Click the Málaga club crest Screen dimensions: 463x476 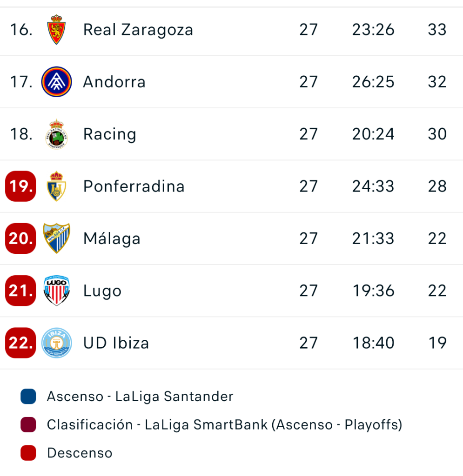click(x=56, y=238)
